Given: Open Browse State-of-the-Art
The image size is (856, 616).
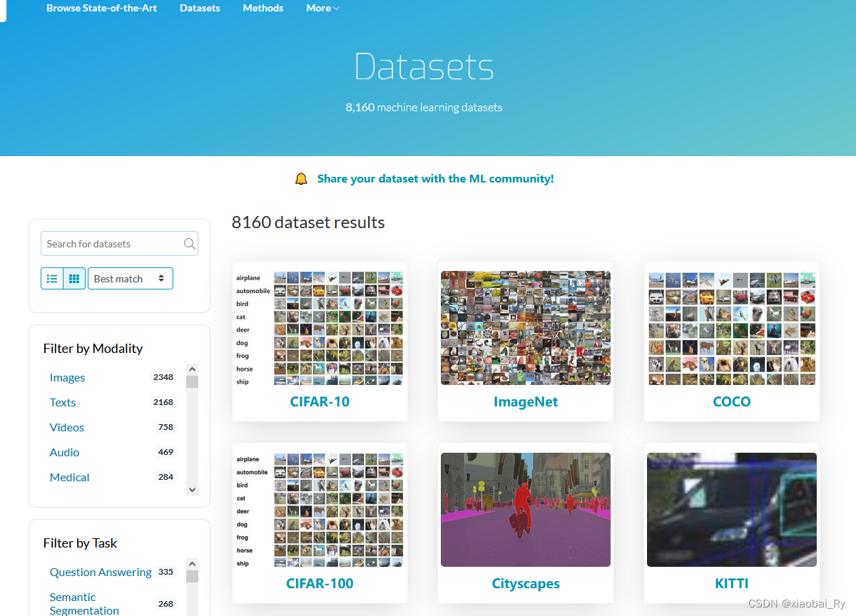Looking at the screenshot, I should point(102,8).
